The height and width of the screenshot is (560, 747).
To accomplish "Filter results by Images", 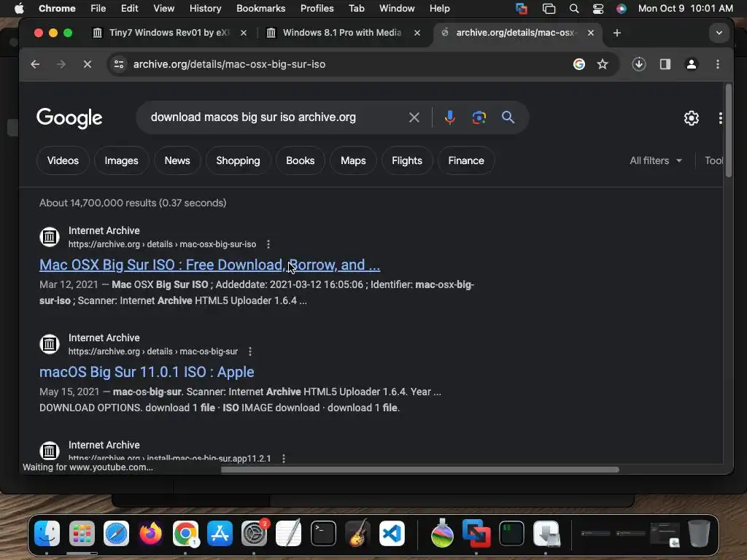I will coord(122,160).
